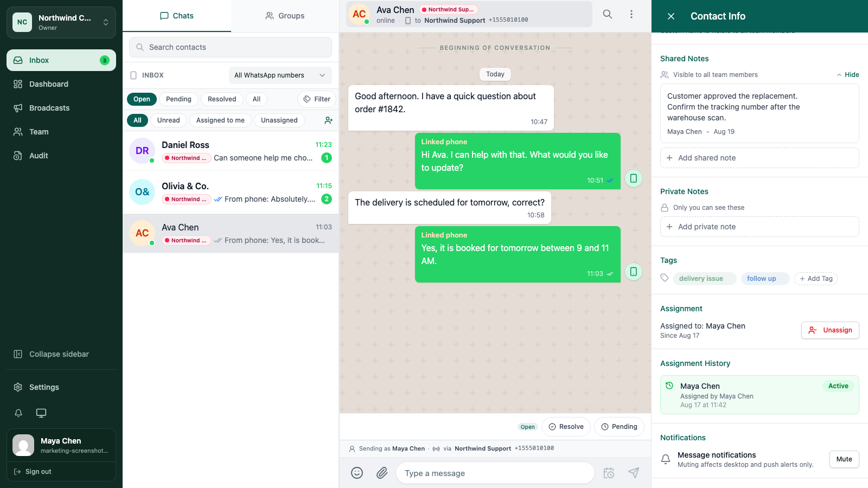This screenshot has width=868, height=488.
Task: Click Add Tag
Action: (816, 279)
